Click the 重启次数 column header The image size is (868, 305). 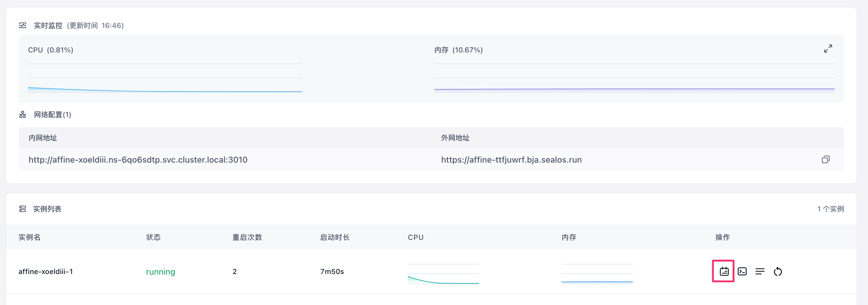247,237
